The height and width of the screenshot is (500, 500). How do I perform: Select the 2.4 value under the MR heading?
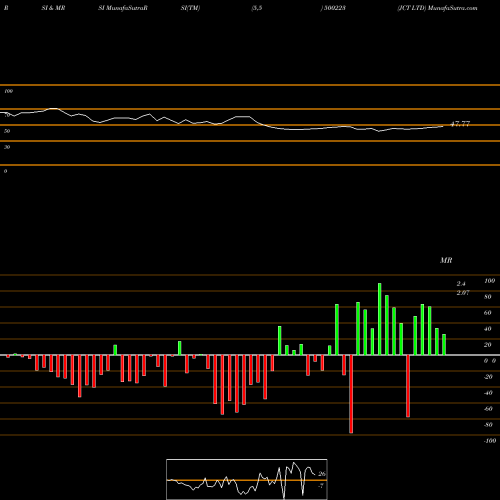pyautogui.click(x=461, y=284)
